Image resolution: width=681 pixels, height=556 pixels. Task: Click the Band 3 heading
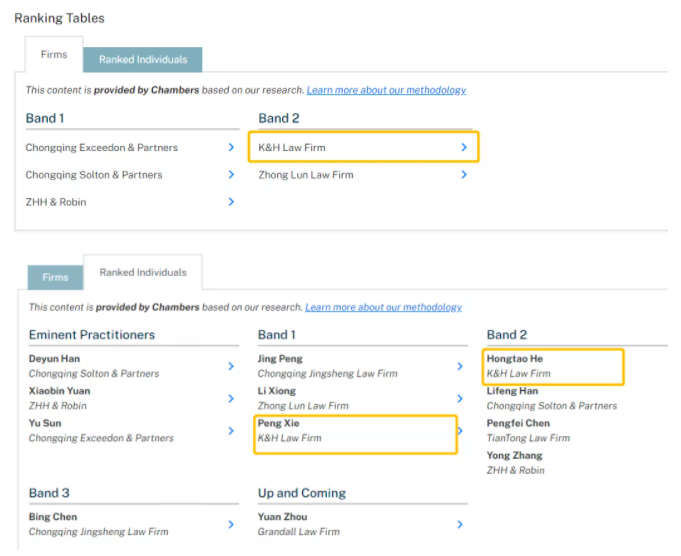point(49,493)
